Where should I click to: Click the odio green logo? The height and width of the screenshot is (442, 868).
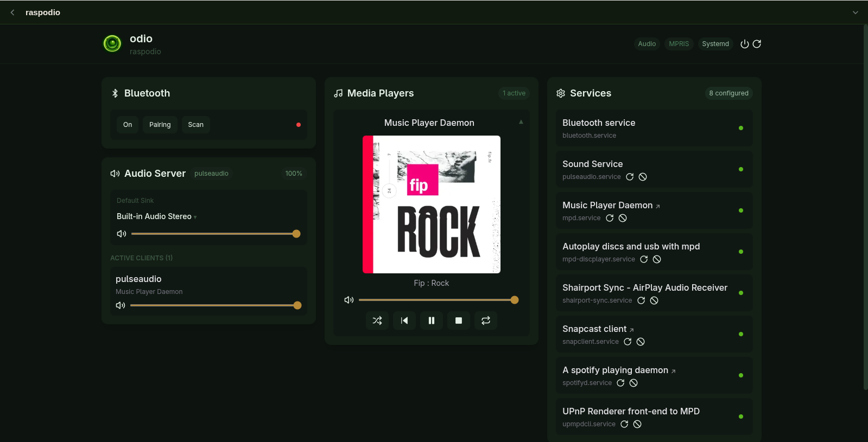tap(112, 43)
